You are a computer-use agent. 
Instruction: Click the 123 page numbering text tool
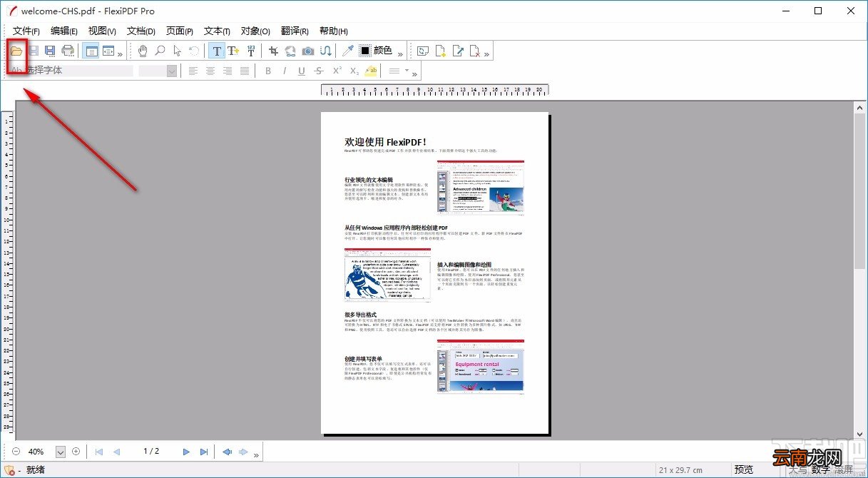(251, 51)
